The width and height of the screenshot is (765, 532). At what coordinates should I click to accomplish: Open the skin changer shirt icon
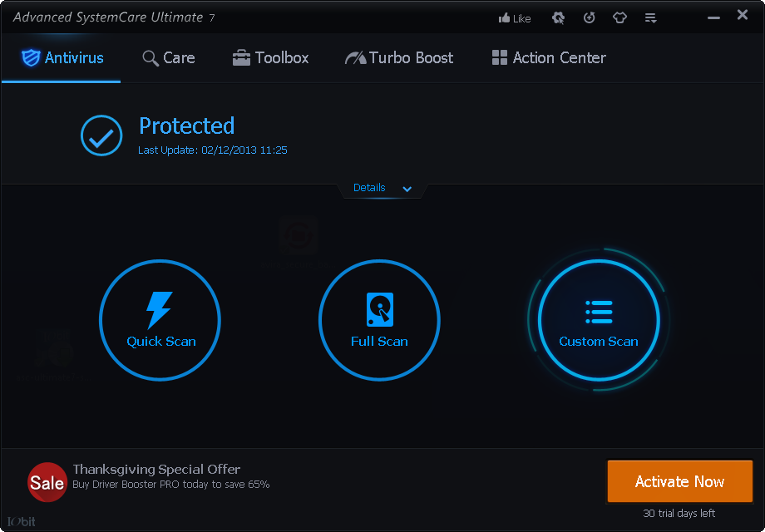coord(619,17)
